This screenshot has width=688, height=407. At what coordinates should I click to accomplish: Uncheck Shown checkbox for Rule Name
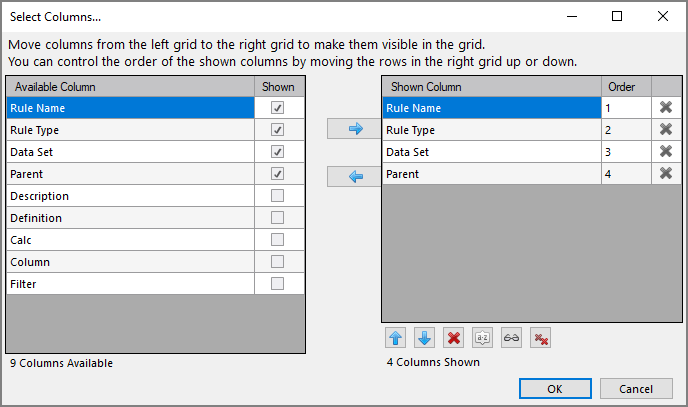pos(277,107)
